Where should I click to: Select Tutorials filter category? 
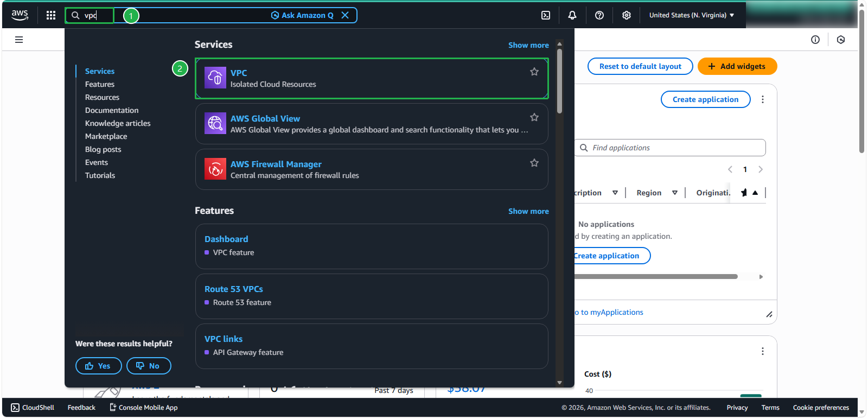[x=100, y=175]
